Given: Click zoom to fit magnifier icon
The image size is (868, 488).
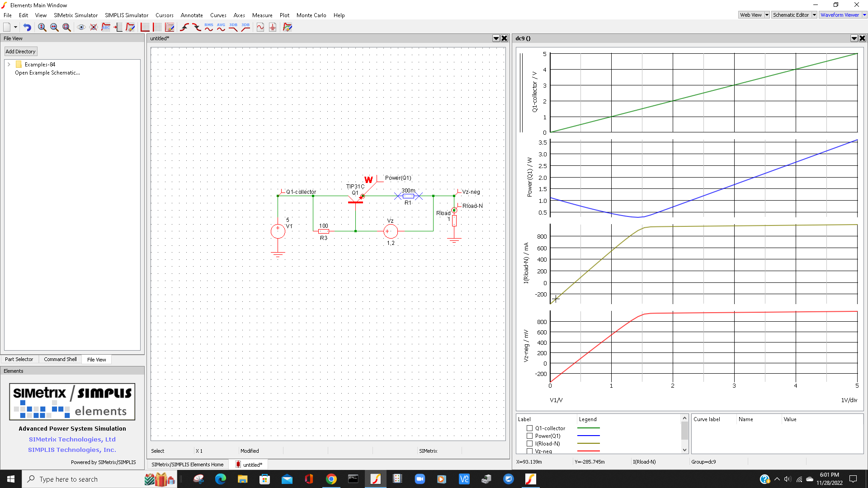Looking at the screenshot, I should [66, 27].
